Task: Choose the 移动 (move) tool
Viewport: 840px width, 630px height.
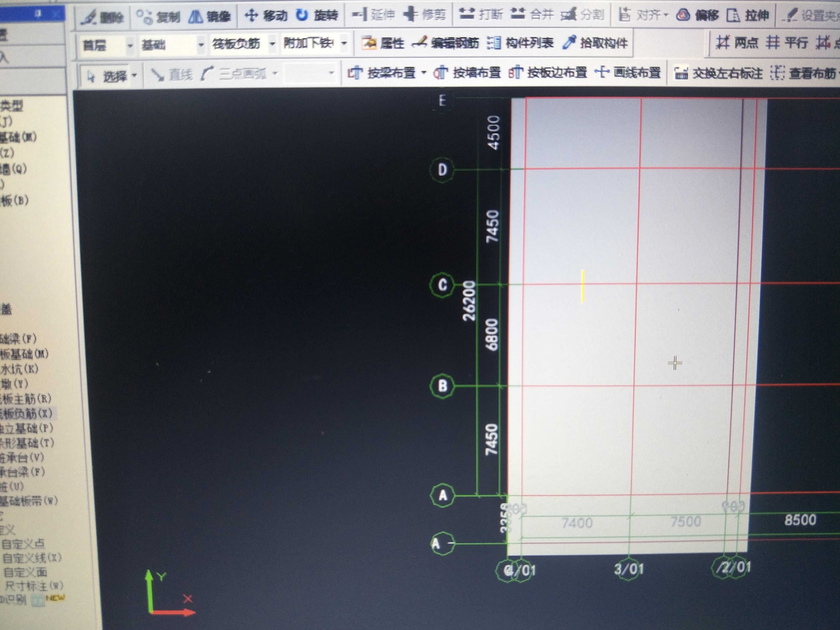Action: pyautogui.click(x=266, y=15)
